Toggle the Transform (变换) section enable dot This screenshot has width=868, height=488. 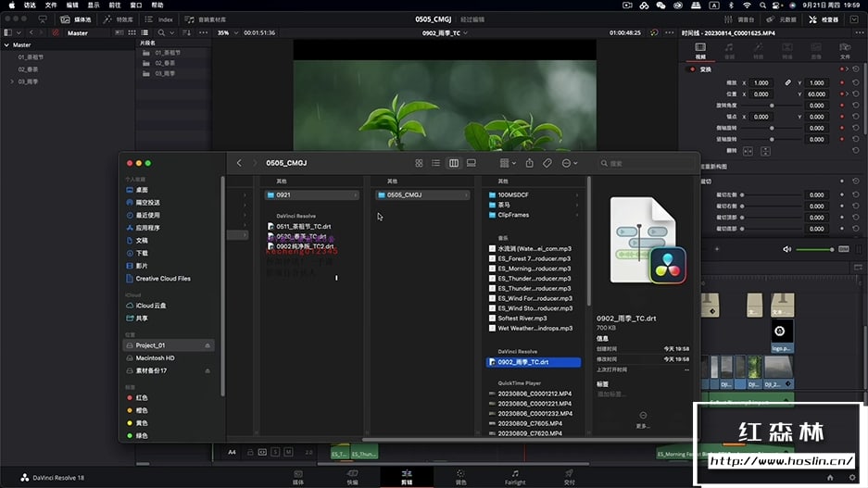point(690,69)
